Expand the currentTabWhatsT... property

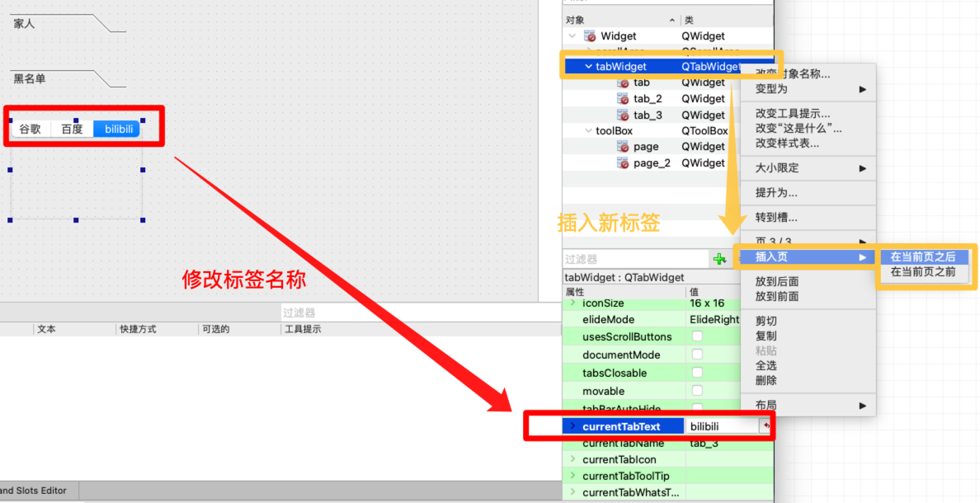click(x=572, y=491)
